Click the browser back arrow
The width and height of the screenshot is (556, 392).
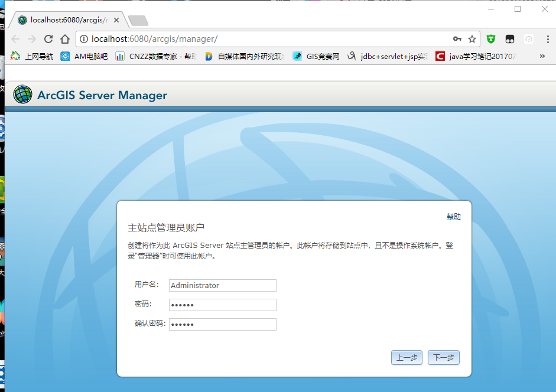(x=15, y=39)
